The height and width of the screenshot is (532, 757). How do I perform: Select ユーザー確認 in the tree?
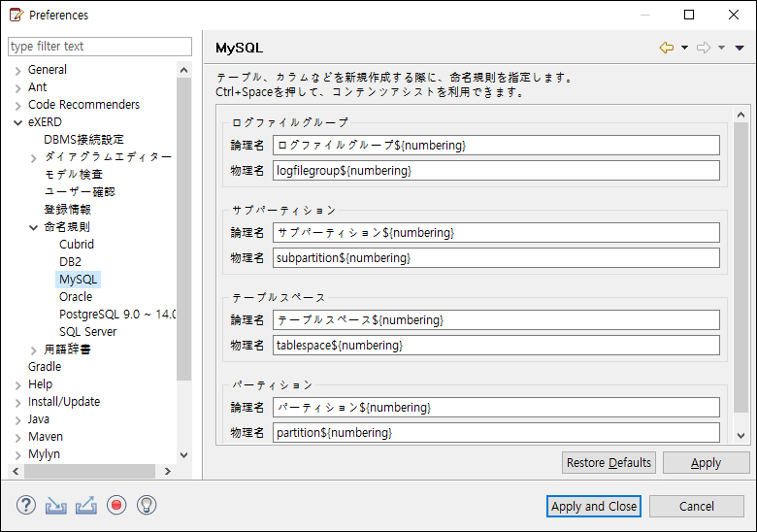click(x=80, y=191)
